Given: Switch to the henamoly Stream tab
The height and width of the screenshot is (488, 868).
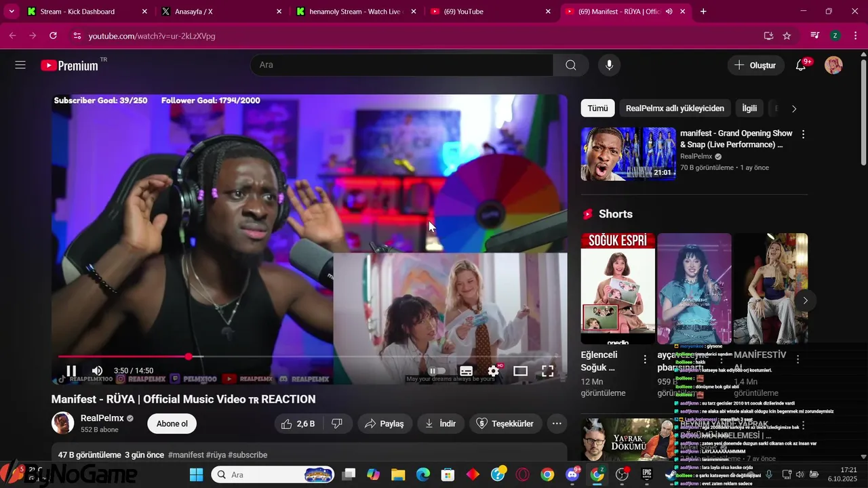Looking at the screenshot, I should coord(355,12).
